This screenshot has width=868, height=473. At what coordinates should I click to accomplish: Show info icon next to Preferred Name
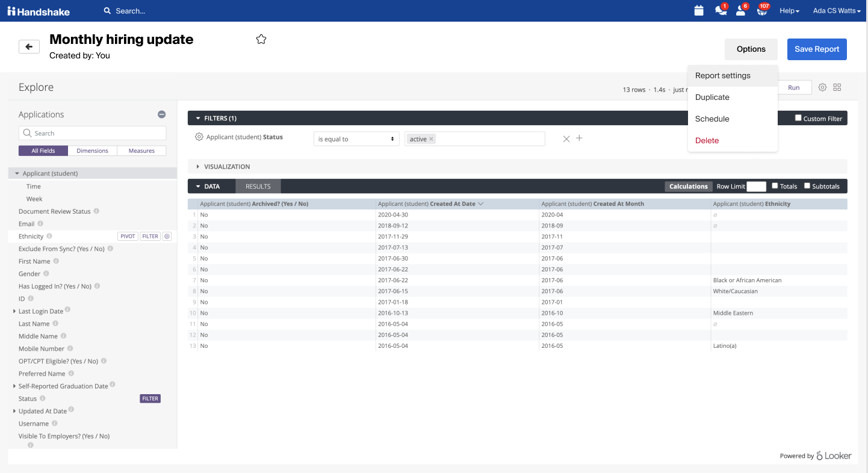[70, 374]
